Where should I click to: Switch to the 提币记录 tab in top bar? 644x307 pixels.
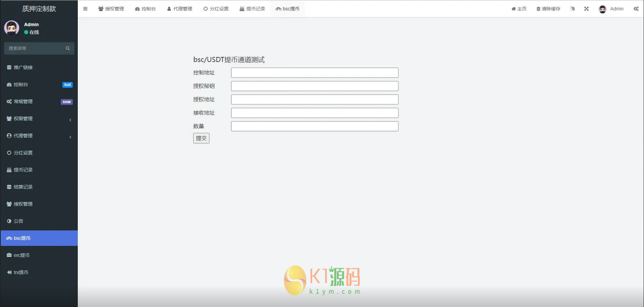pos(252,9)
